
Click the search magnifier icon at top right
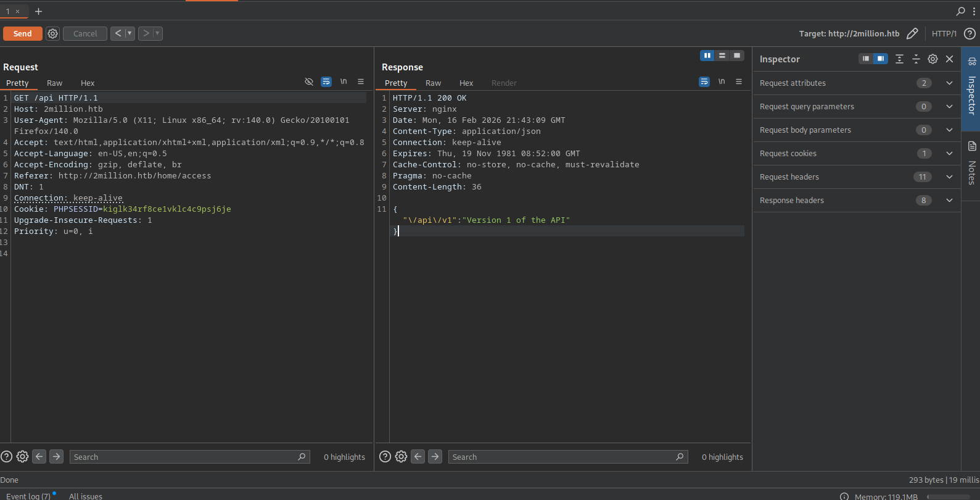pos(960,11)
